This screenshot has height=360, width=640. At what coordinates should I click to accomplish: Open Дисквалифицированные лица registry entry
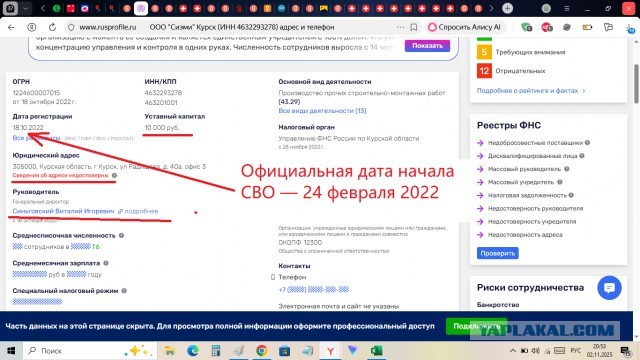click(x=532, y=156)
